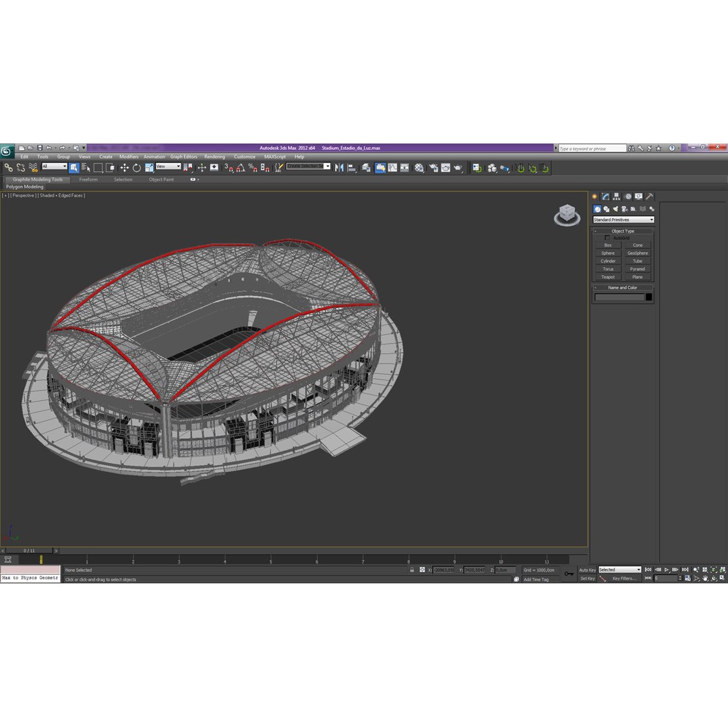The image size is (728, 728).
Task: Click the Teapot primitive button
Action: click(608, 277)
